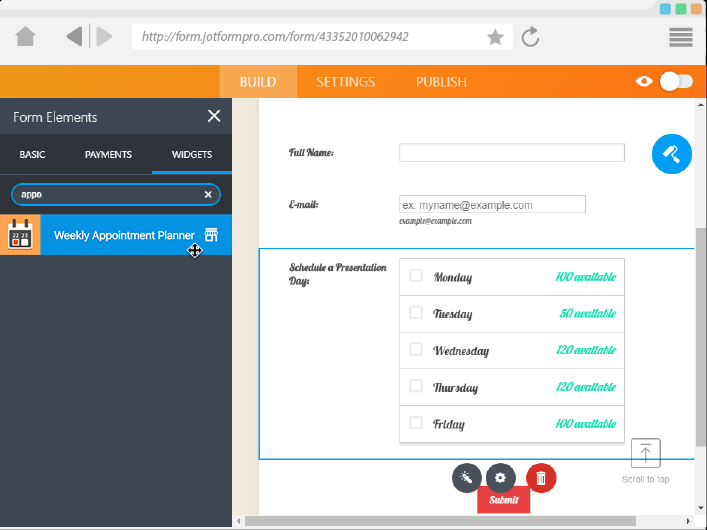This screenshot has height=530, width=707.
Task: Click the horizontal scrollbar thumb
Action: (440, 521)
